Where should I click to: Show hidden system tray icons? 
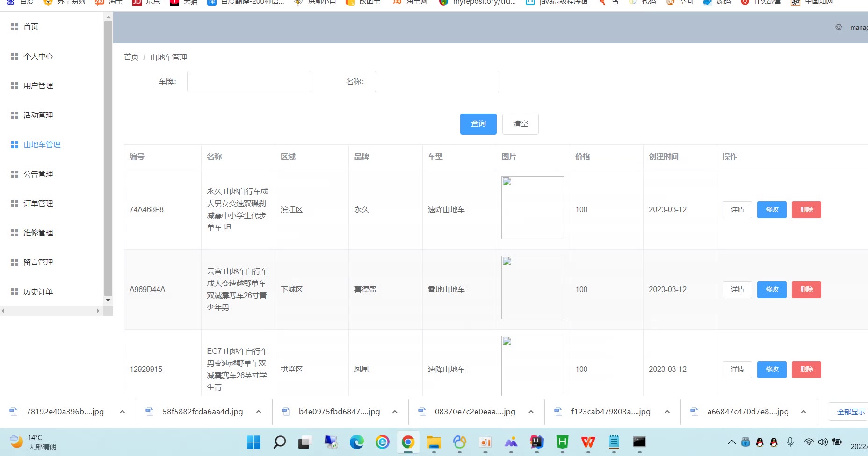(x=731, y=442)
